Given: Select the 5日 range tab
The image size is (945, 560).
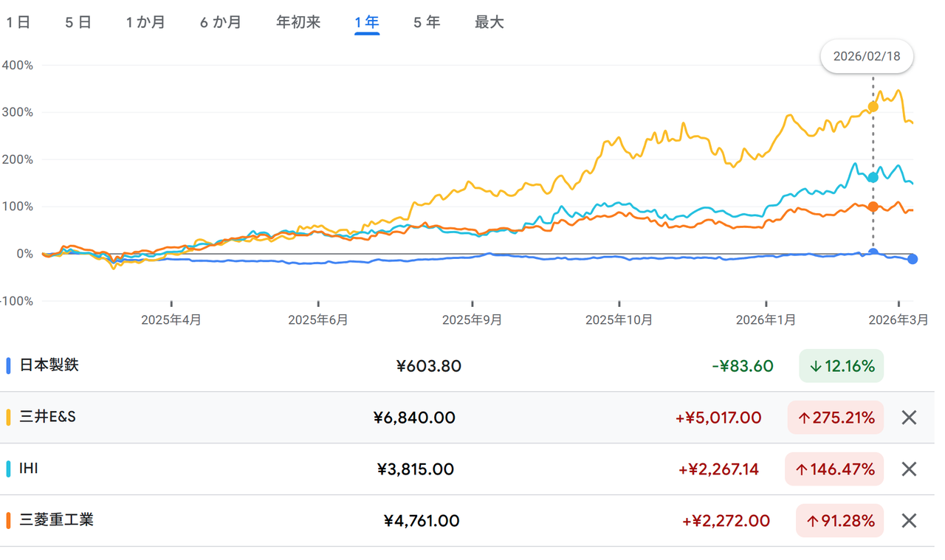Looking at the screenshot, I should click(x=78, y=22).
